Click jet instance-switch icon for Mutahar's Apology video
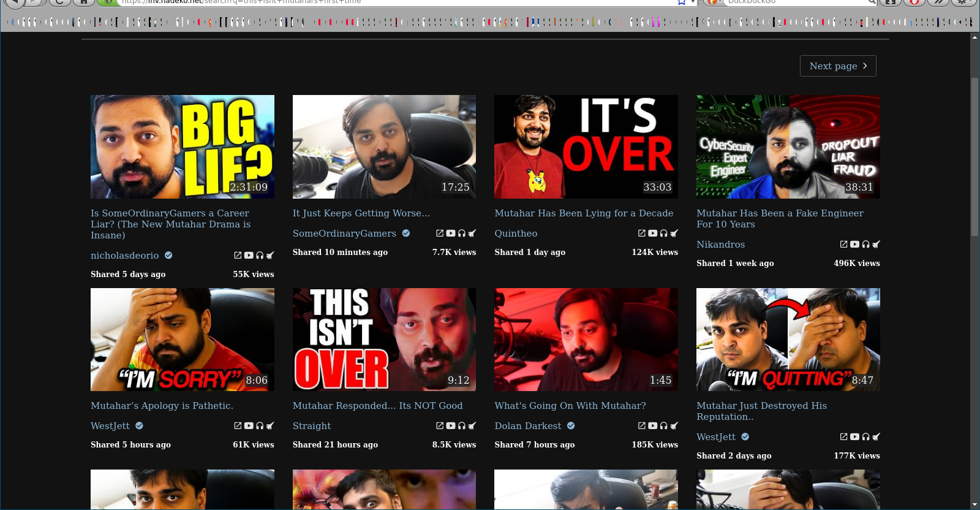This screenshot has width=980, height=510. pos(270,426)
